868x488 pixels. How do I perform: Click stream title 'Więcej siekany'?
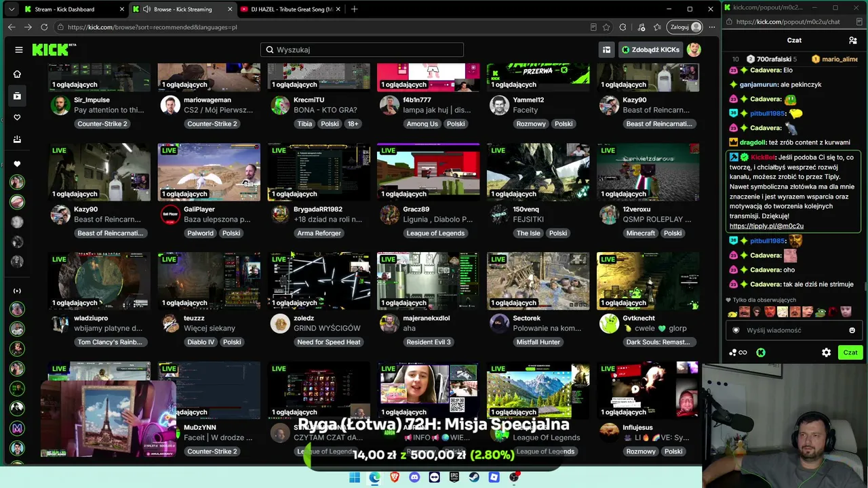[x=210, y=328]
